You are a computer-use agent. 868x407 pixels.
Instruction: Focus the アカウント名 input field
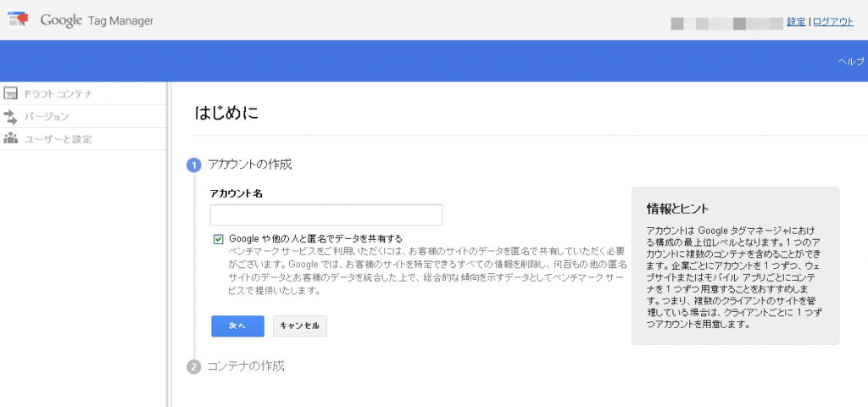[326, 215]
